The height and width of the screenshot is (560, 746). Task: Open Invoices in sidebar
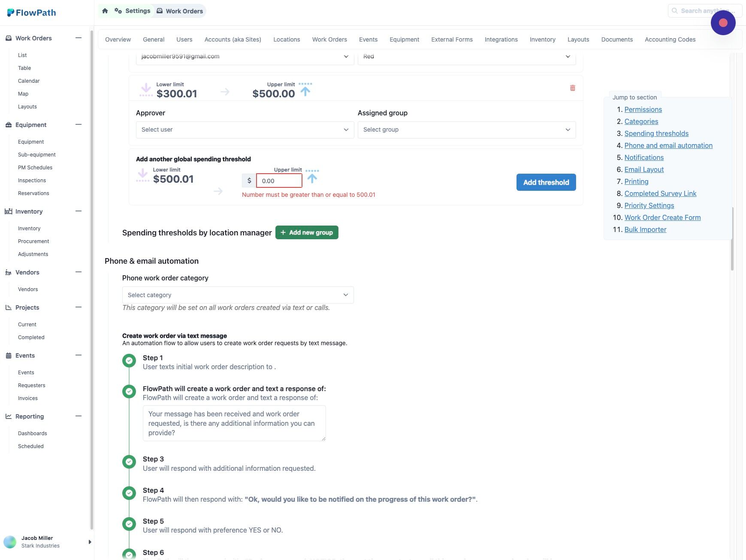tap(28, 398)
